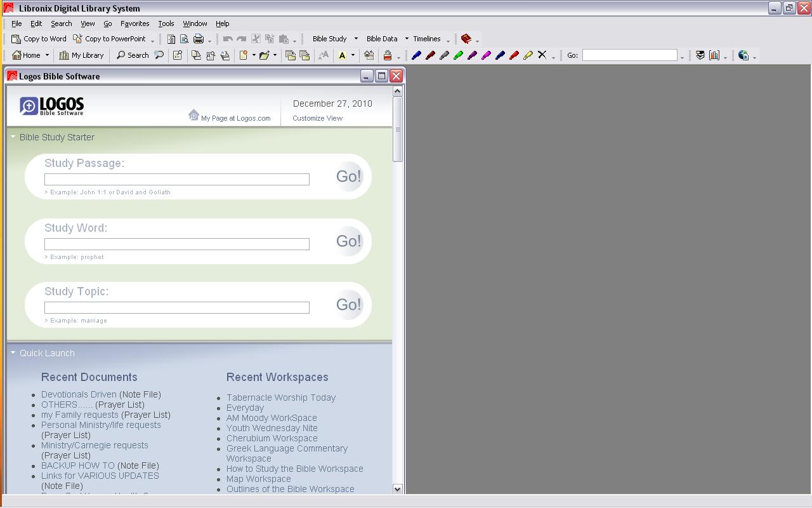812x508 pixels.
Task: Click the Study Passage input field
Action: (177, 179)
